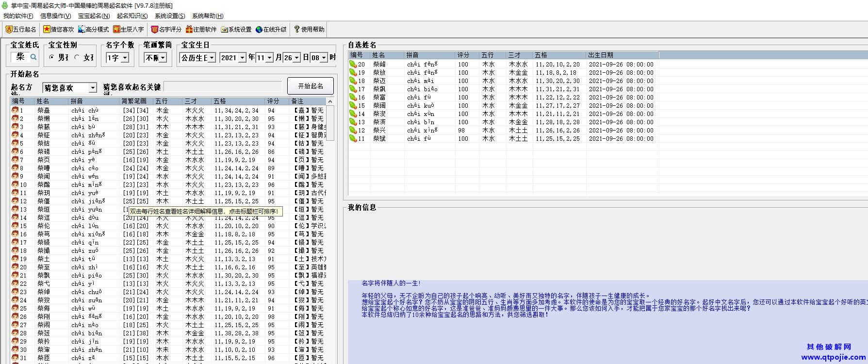Image resolution: width=868 pixels, height=364 pixels.
Task: Open 系统帮助(H) menu
Action: (208, 16)
